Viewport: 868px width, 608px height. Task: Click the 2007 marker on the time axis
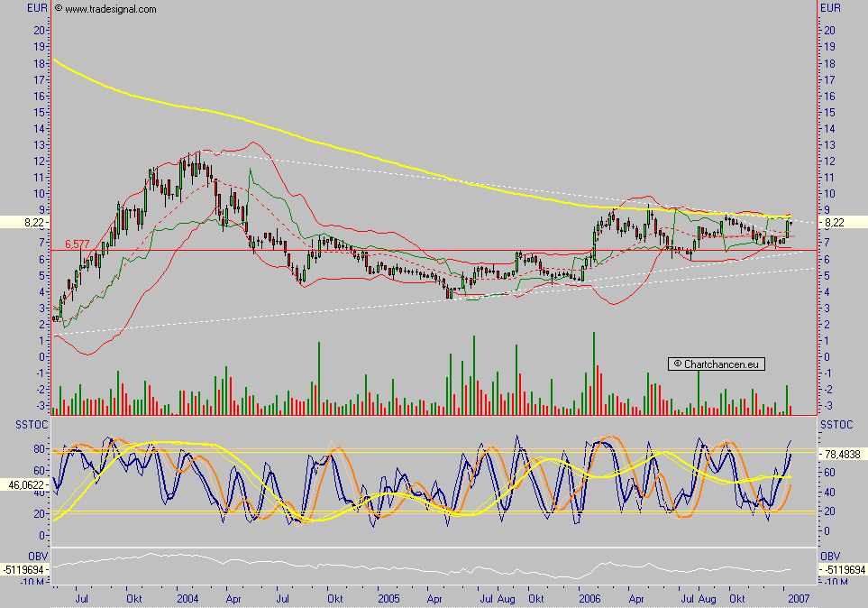(799, 598)
